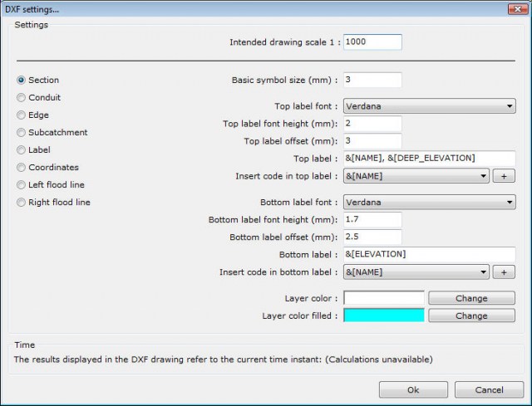Image resolution: width=532 pixels, height=406 pixels.
Task: Click the Intended drawing scale input field
Action: click(x=372, y=42)
